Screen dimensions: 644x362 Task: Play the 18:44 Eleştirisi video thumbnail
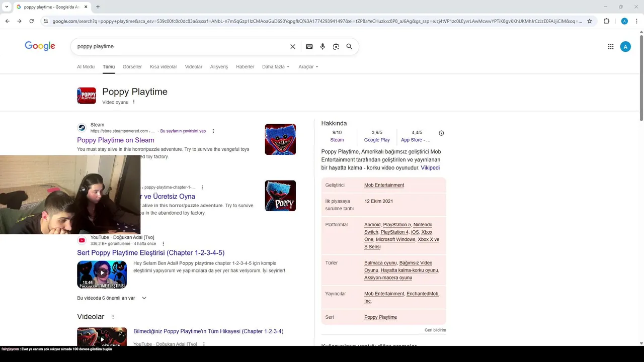point(102,274)
